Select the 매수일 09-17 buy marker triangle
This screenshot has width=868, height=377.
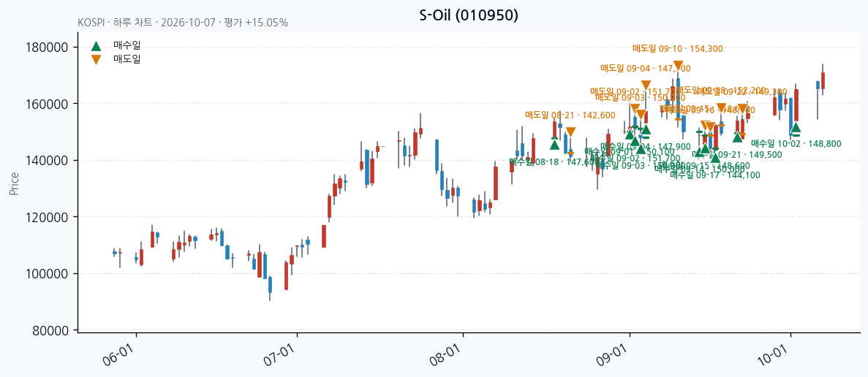716,158
